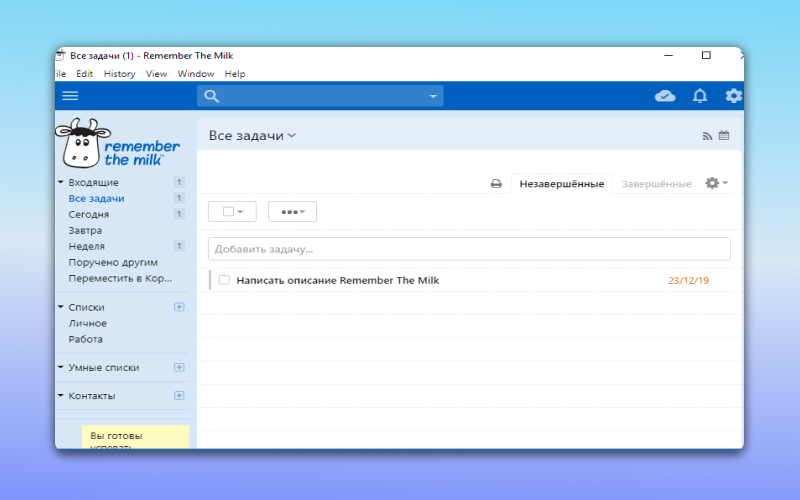Select Все задачи in the sidebar
The height and width of the screenshot is (500, 800).
point(96,198)
